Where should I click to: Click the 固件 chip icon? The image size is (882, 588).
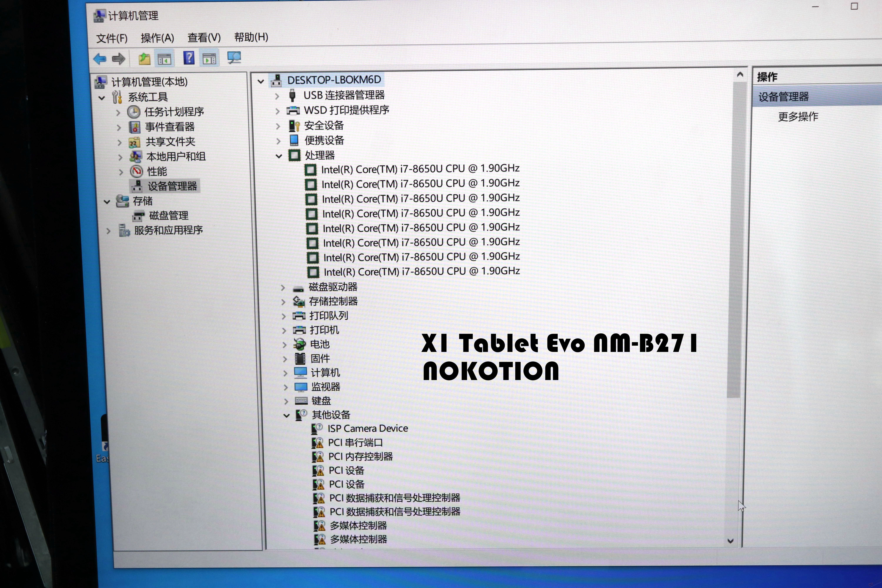pos(300,359)
